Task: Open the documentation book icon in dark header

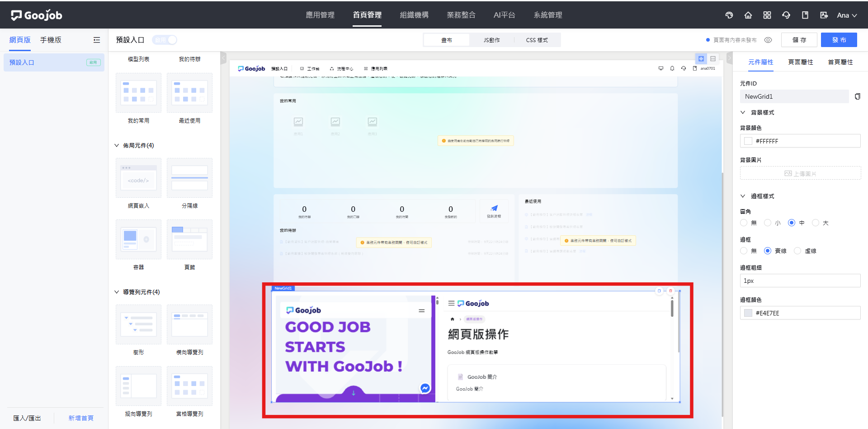Action: [805, 15]
